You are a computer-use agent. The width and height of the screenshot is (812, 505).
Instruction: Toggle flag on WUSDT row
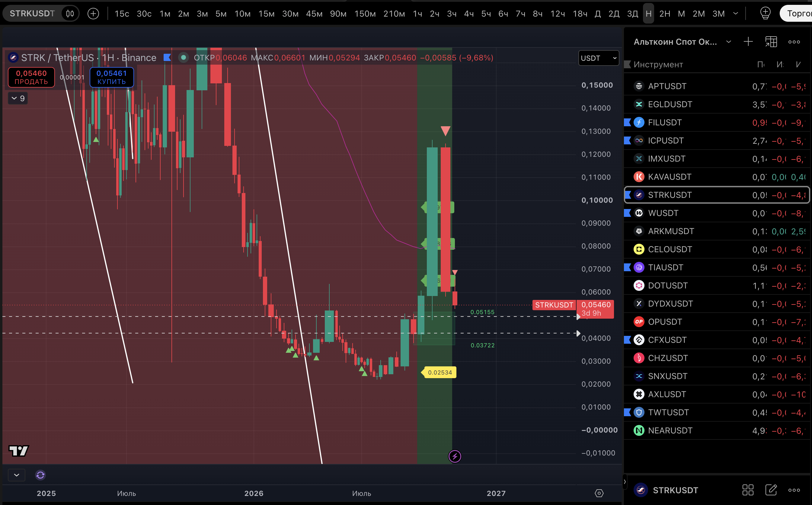628,213
